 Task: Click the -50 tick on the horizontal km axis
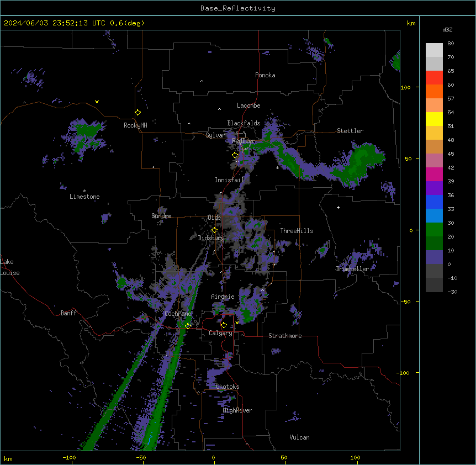[x=141, y=457]
